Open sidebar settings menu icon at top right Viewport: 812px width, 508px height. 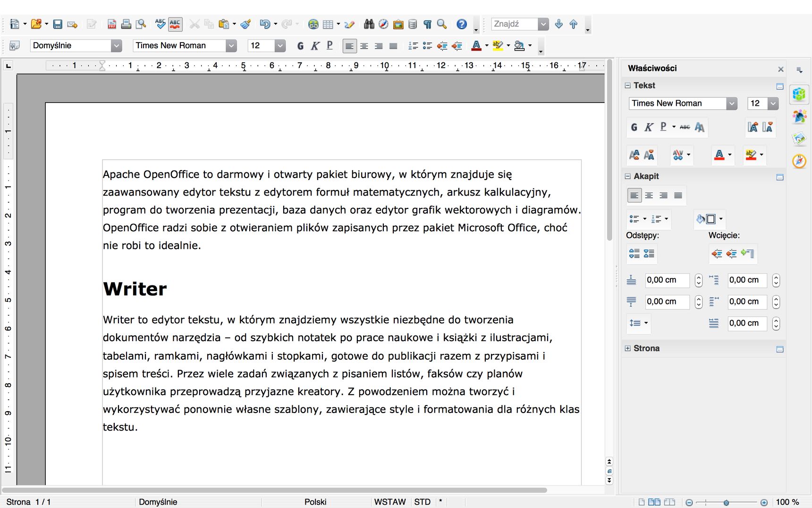(x=799, y=70)
